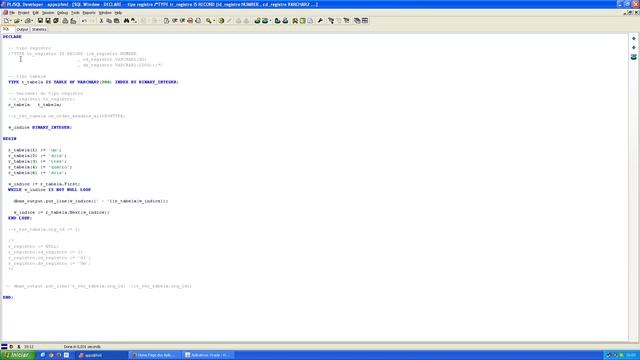Click the striped flag icon in status bar
This screenshot has width=640, height=360.
point(4,347)
